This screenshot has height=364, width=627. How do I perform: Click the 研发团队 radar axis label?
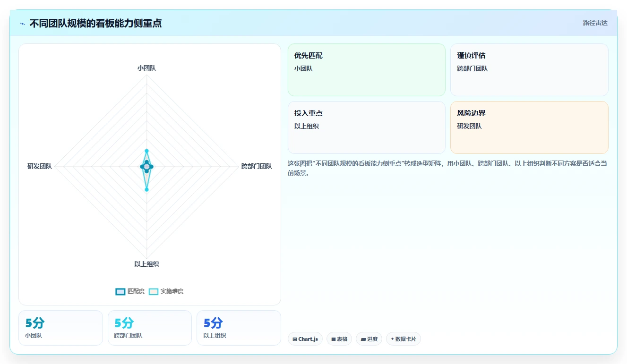[x=40, y=166]
